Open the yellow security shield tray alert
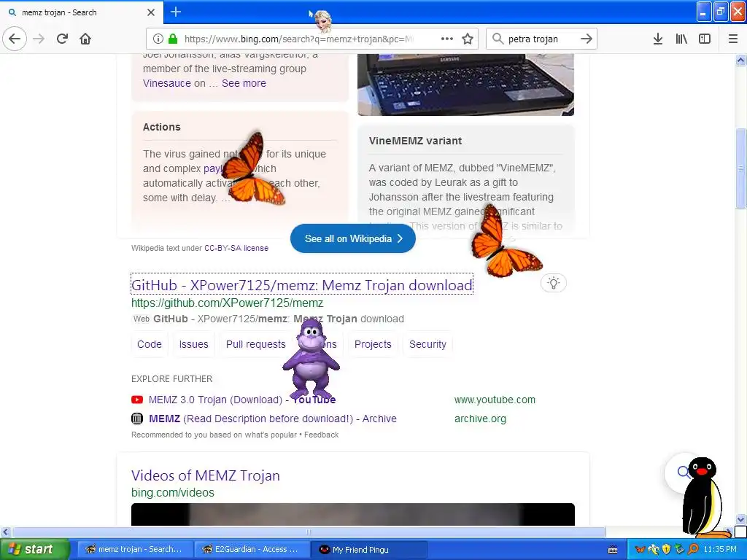This screenshot has width=747, height=560. pos(667,550)
